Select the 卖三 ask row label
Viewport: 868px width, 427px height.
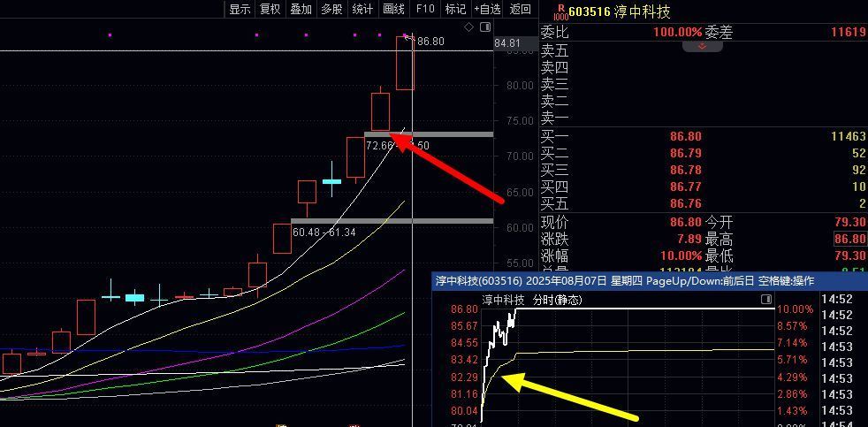555,85
